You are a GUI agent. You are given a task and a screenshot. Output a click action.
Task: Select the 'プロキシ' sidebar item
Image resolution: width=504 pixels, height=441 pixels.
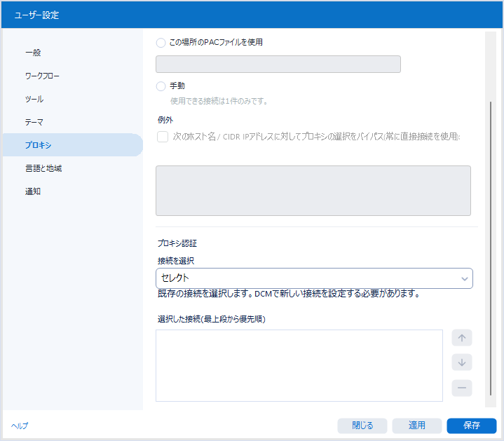click(x=38, y=145)
